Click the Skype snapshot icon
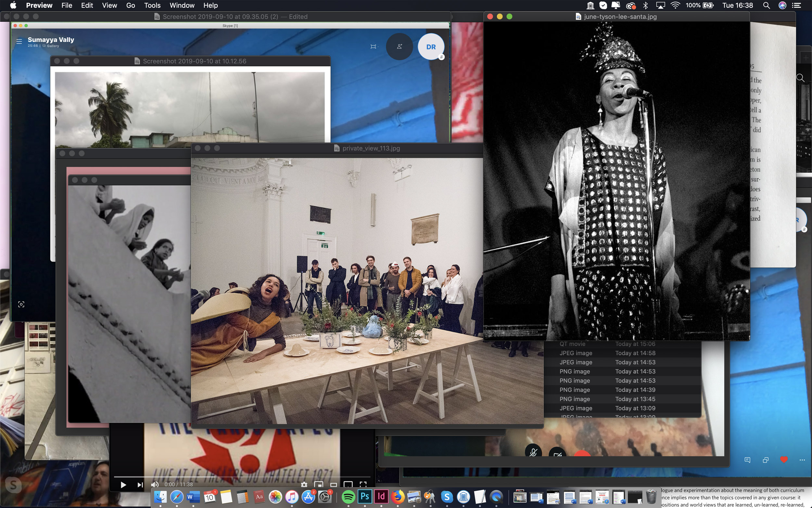 21,305
